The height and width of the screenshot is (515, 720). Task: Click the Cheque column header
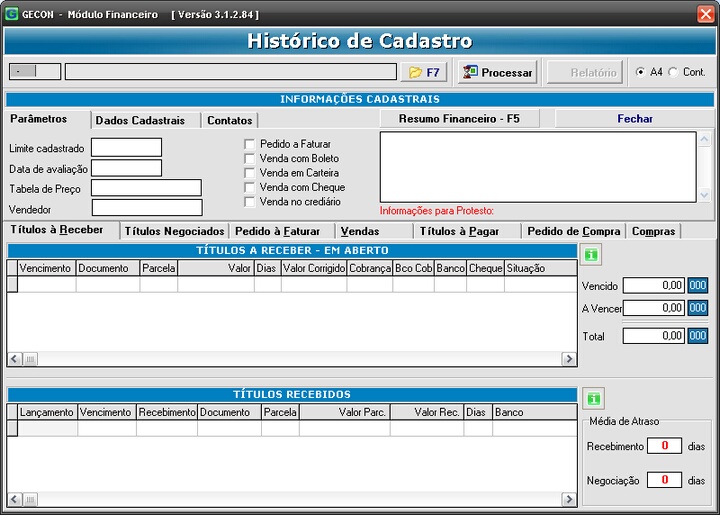485,268
